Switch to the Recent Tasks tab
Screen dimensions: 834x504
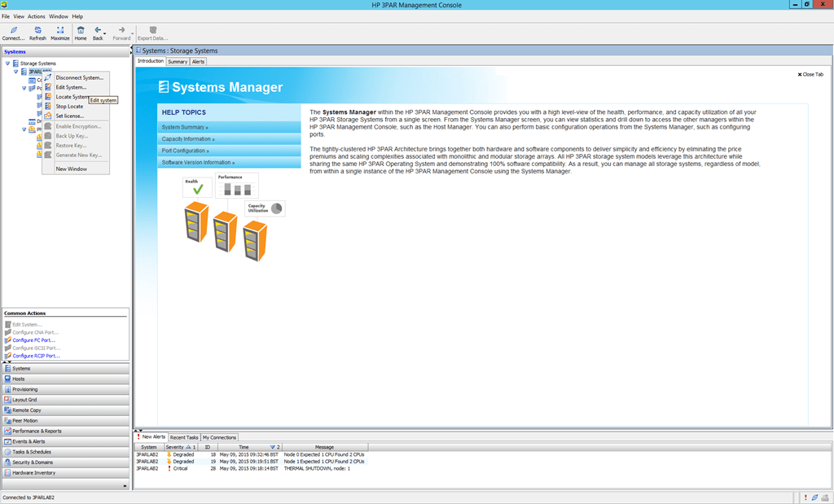[184, 437]
